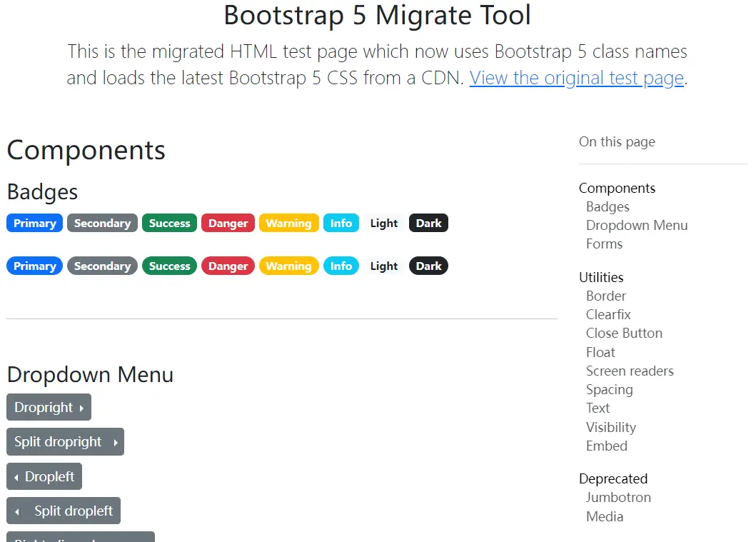756x542 pixels.
Task: Go to Components in the sidebar navigation
Action: 617,188
